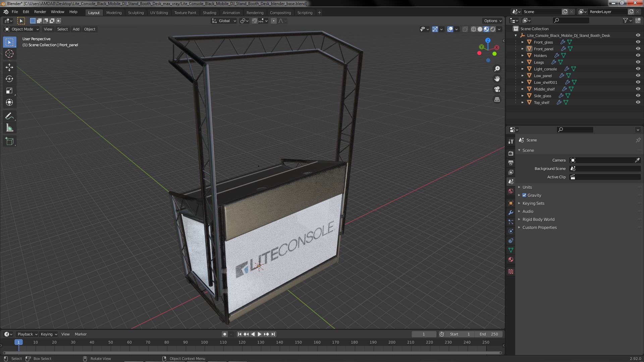Switch to the Shading workspace tab
Screen dimensions: 644x362
pyautogui.click(x=209, y=13)
